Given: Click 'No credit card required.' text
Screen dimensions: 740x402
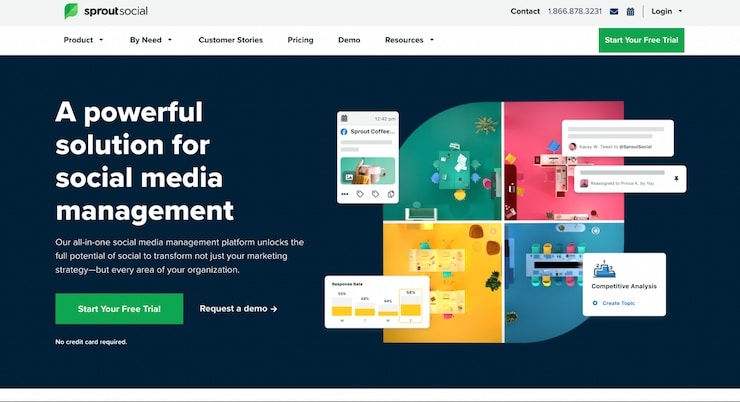Looking at the screenshot, I should coord(91,342).
